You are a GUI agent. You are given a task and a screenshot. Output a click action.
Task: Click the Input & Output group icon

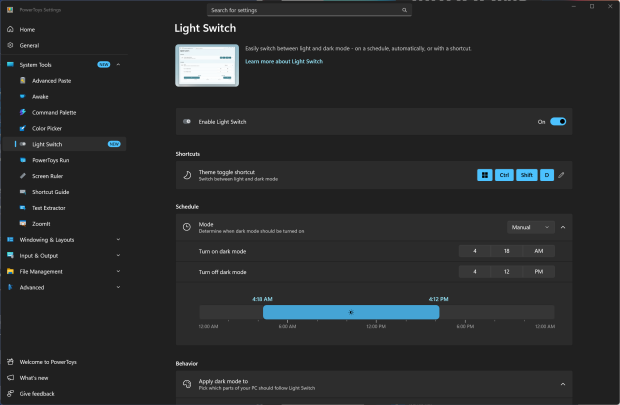pyautogui.click(x=10, y=255)
